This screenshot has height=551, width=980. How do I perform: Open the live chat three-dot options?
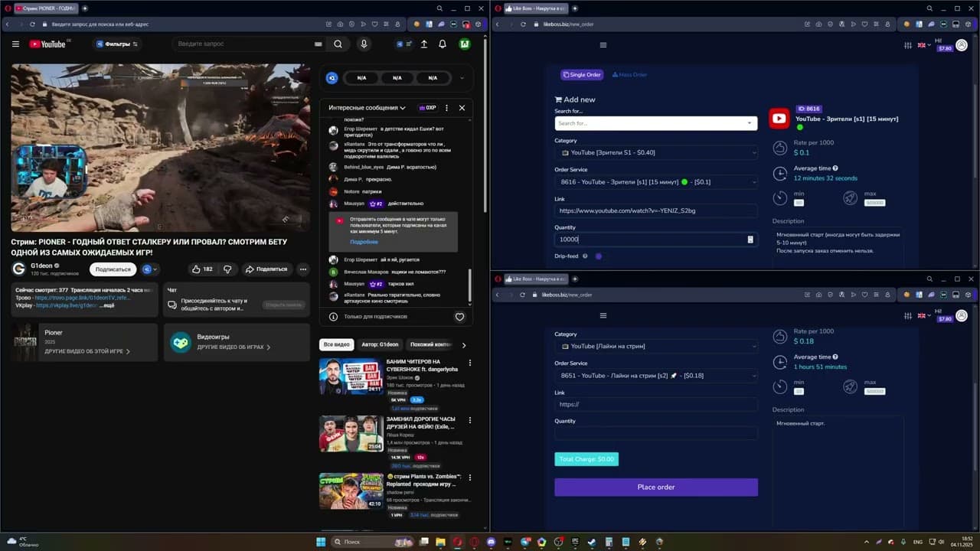pos(447,108)
